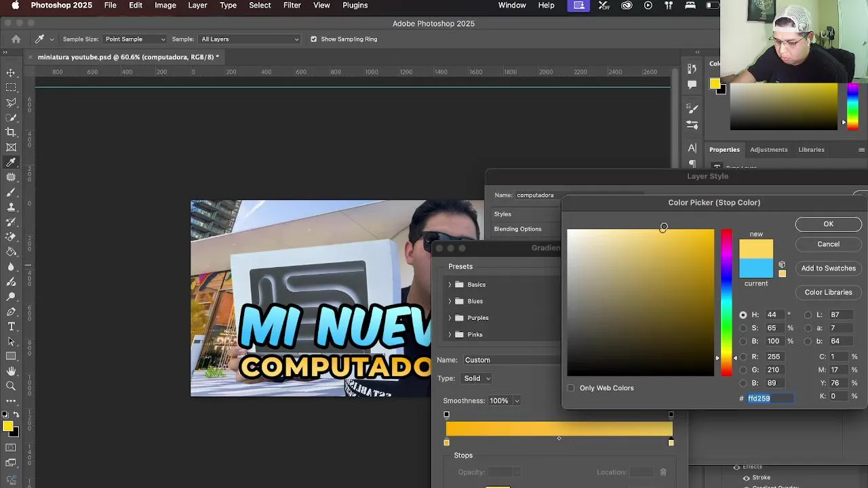Click the right yellow gradient color stop
Viewport: 868px width, 488px height.
[671, 442]
